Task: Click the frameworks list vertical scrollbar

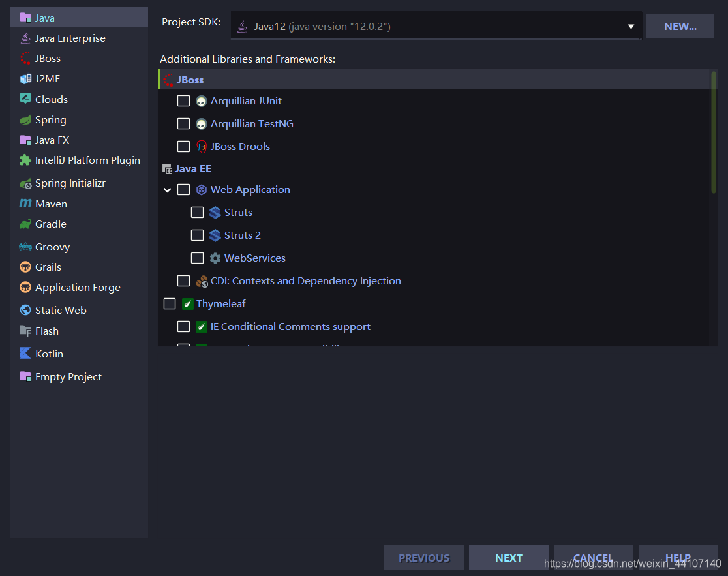Action: click(x=714, y=132)
